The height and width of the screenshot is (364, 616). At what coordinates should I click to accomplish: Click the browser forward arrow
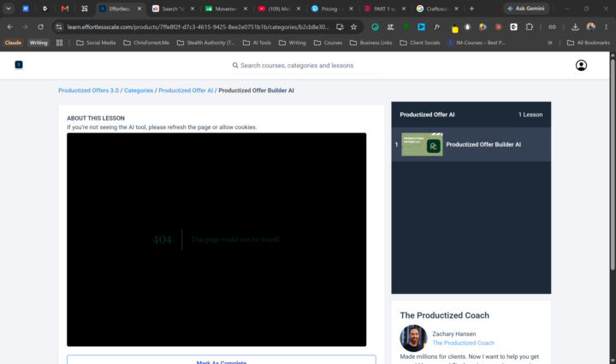point(25,26)
